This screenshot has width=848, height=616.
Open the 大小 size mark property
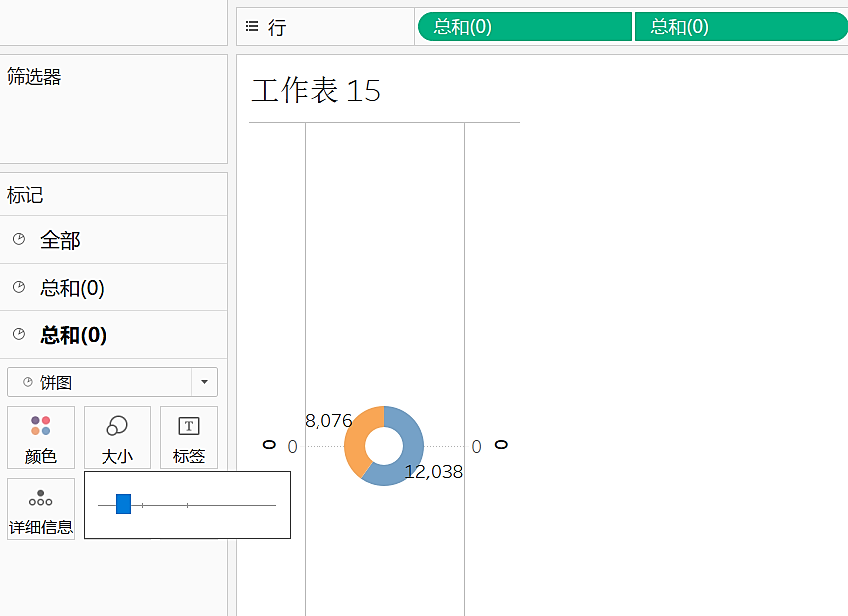pos(117,437)
